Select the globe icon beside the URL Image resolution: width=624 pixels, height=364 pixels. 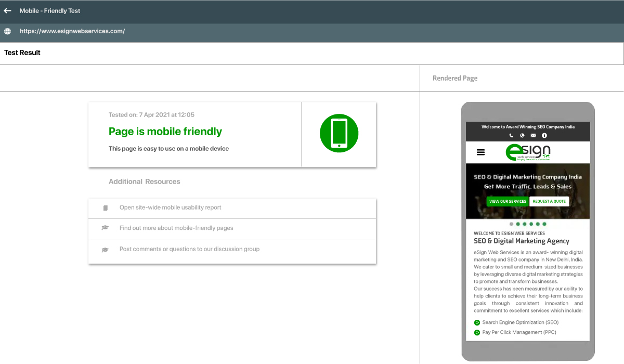[x=7, y=31]
